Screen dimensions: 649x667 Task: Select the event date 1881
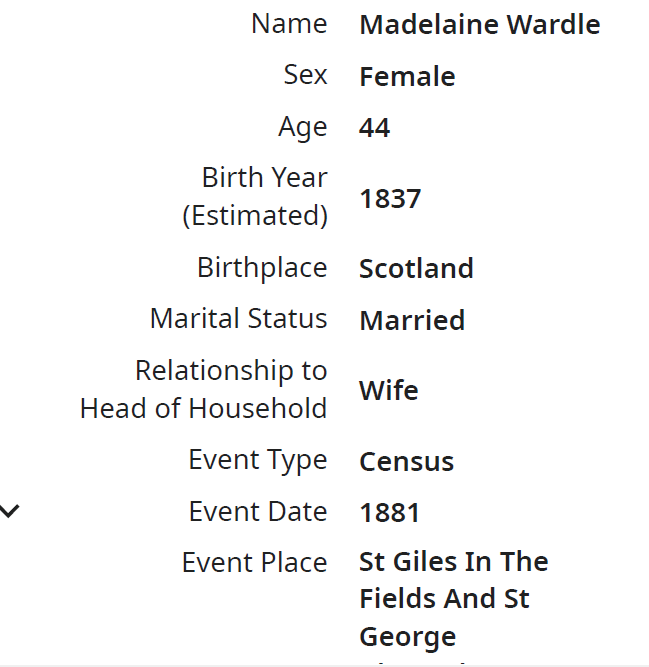[389, 513]
